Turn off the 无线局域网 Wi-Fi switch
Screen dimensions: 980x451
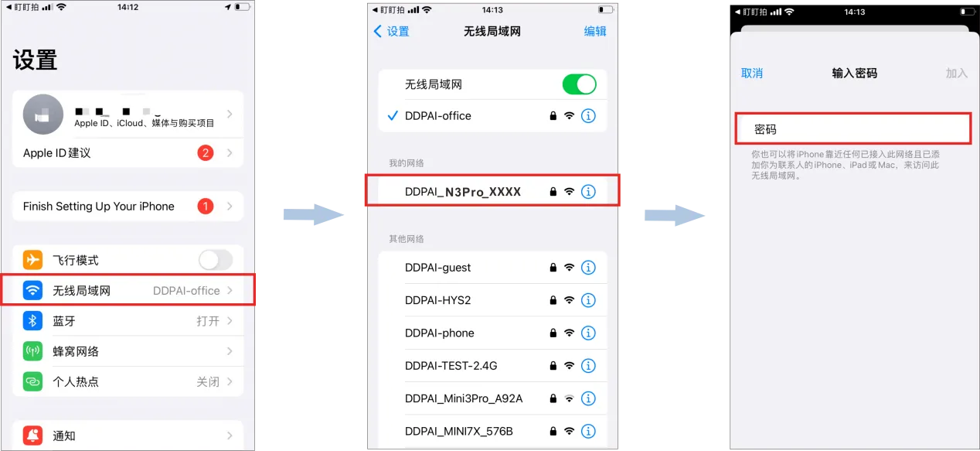click(x=580, y=84)
